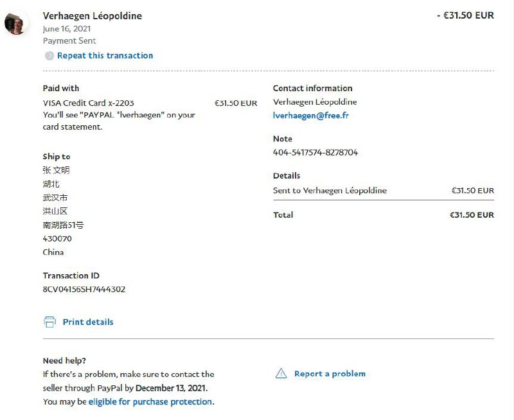Click the address line 南湖路51号
Viewport: 514px width, 420px height.
[63, 225]
